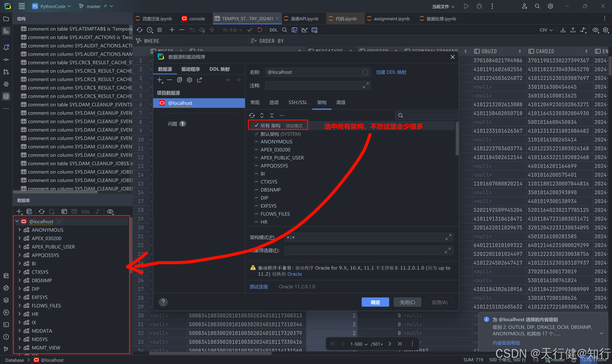Click the show chart icon in toolbar
Image resolution: width=612 pixels, height=364 pixels.
304,30
